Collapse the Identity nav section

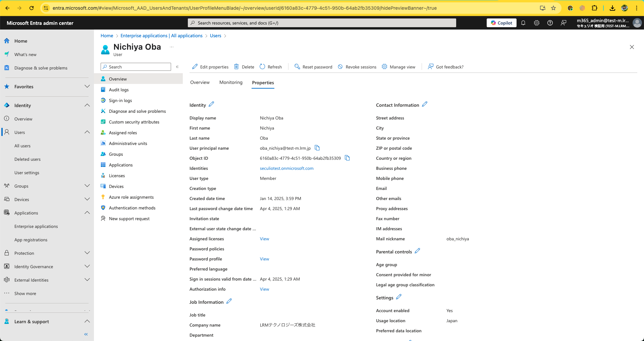point(87,105)
